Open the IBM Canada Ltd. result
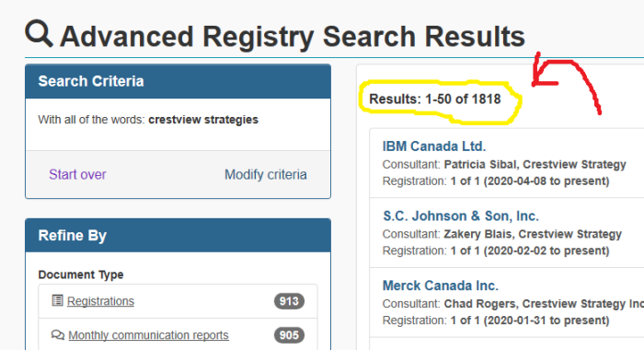Screen dimensions: 644x350 pyautogui.click(x=434, y=146)
